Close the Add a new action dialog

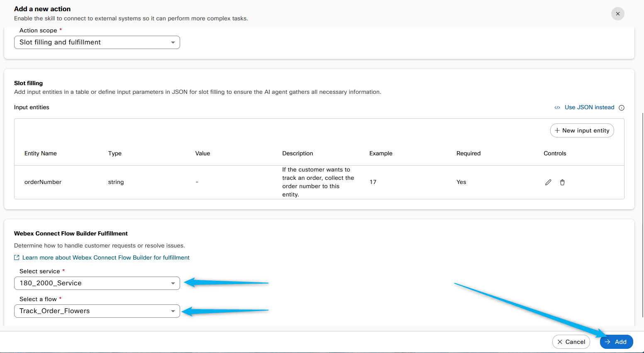pyautogui.click(x=617, y=14)
